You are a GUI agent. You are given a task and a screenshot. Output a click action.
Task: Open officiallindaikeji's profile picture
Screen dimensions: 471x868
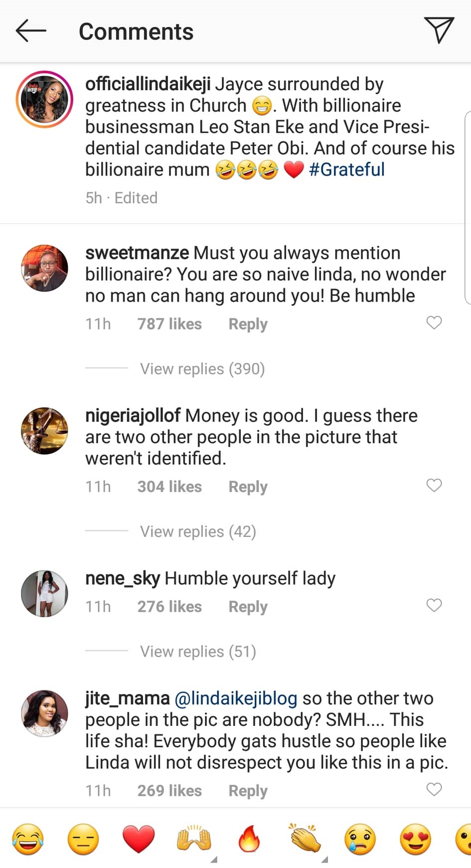pos(44,99)
